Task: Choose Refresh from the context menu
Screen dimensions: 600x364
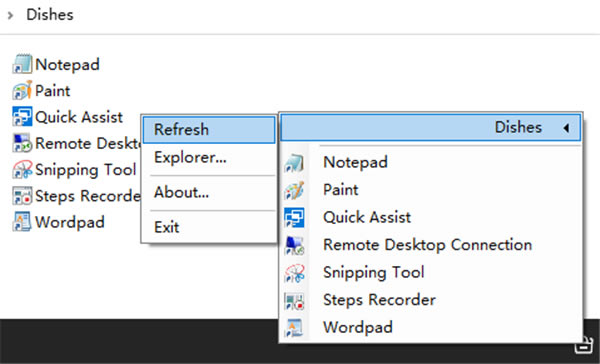Action: pos(209,130)
